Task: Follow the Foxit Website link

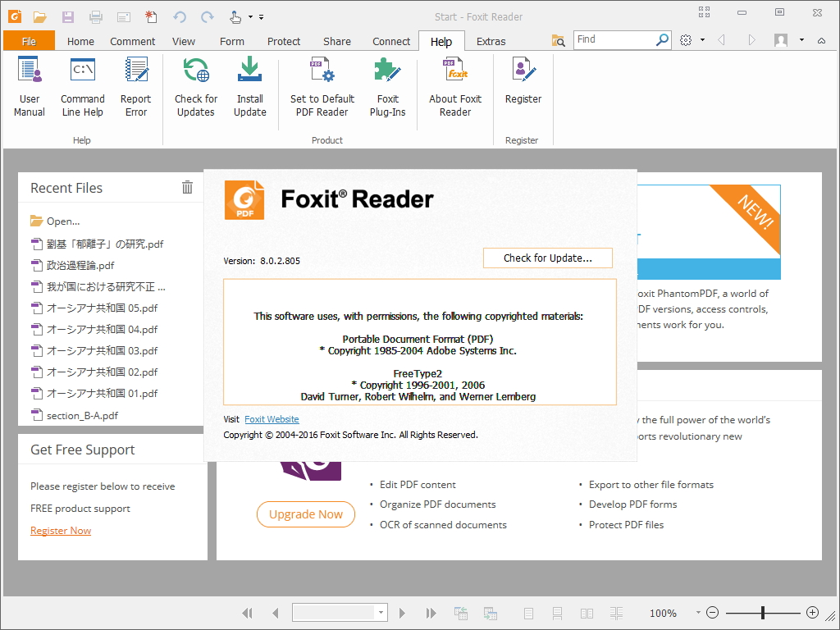Action: pyautogui.click(x=272, y=419)
